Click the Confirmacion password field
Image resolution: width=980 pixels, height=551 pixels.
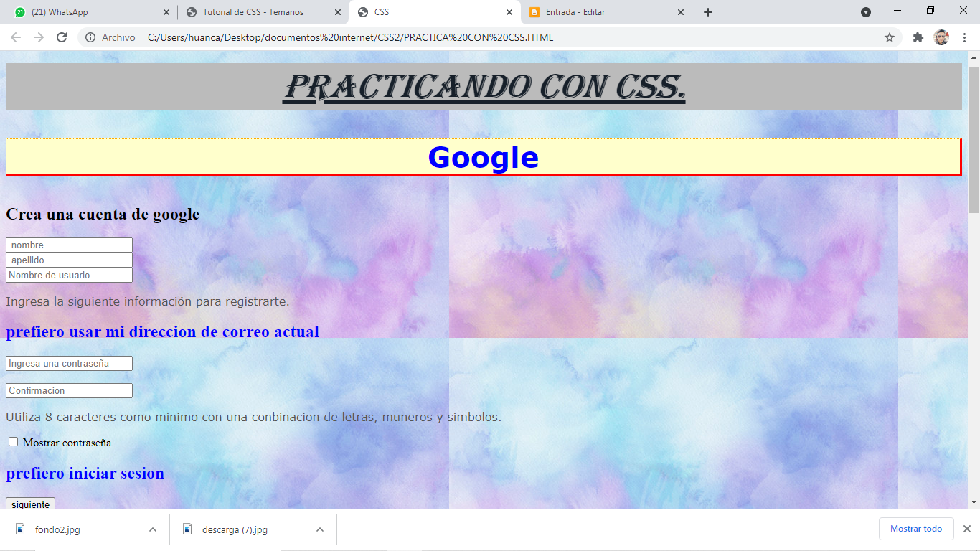point(69,391)
